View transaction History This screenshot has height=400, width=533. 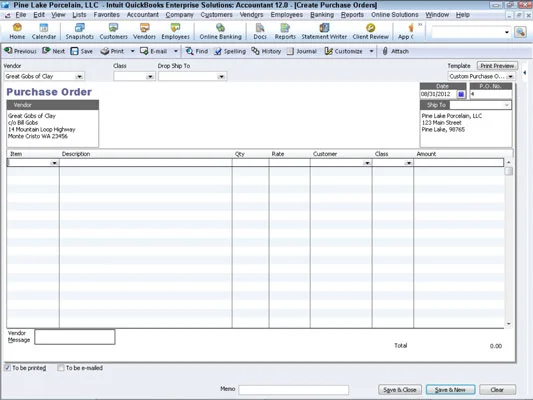pyautogui.click(x=266, y=51)
